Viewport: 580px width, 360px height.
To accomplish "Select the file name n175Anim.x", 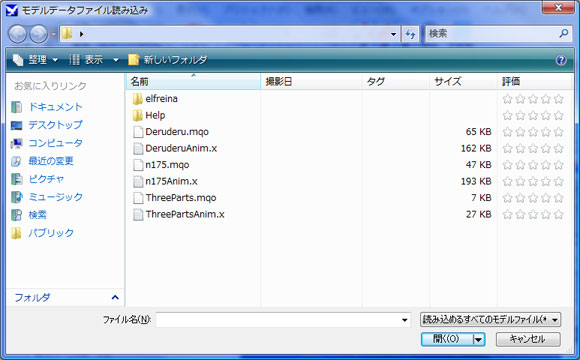I will click(x=171, y=181).
